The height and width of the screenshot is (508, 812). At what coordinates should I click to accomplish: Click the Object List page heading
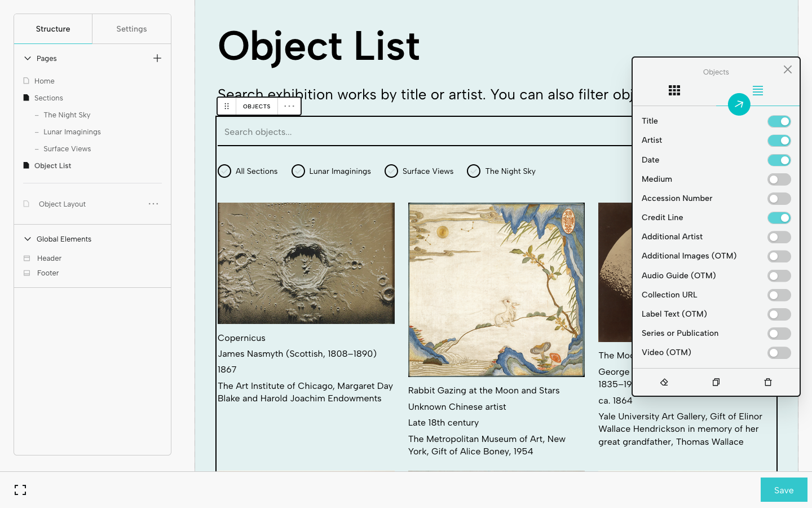(x=319, y=46)
